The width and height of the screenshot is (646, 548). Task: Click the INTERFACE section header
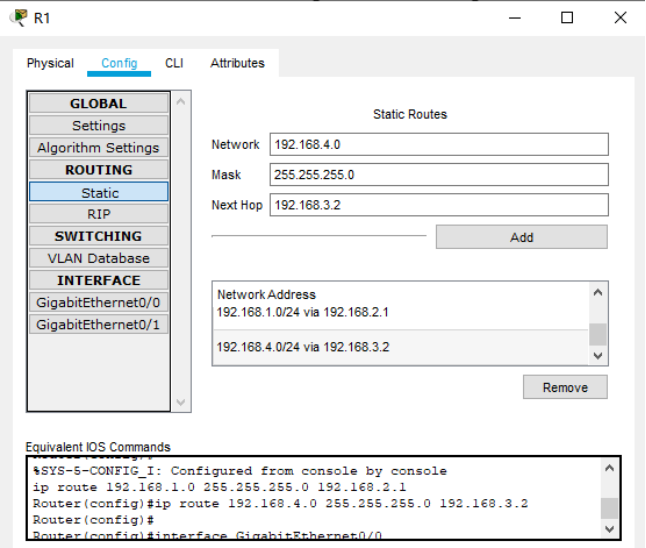coord(98,280)
